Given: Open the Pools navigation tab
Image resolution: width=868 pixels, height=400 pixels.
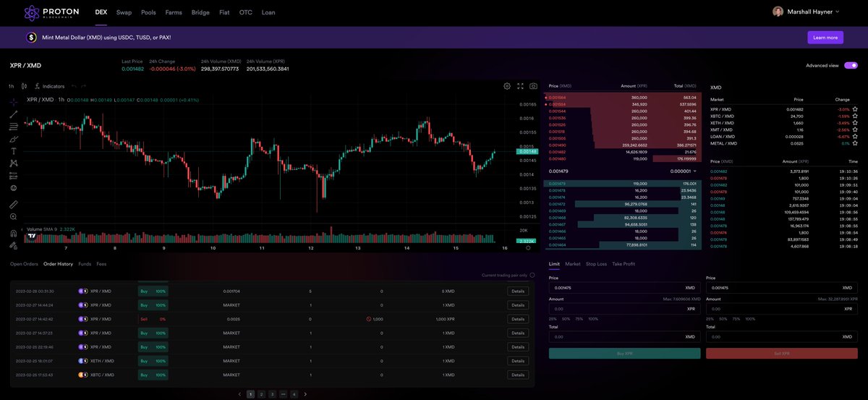Looking at the screenshot, I should coord(148,12).
